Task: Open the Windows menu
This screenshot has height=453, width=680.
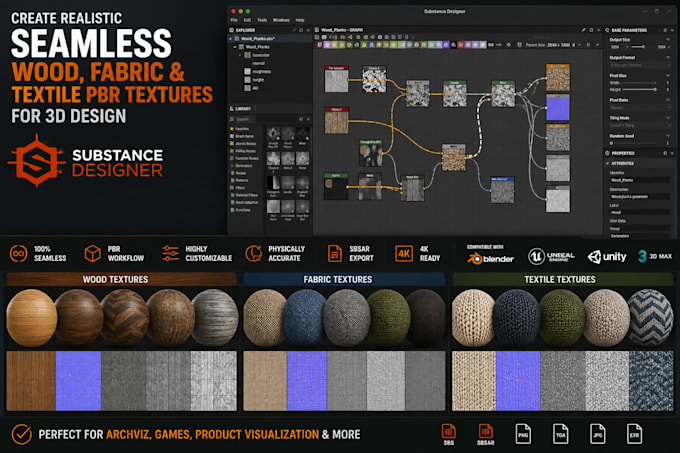Action: [x=281, y=20]
